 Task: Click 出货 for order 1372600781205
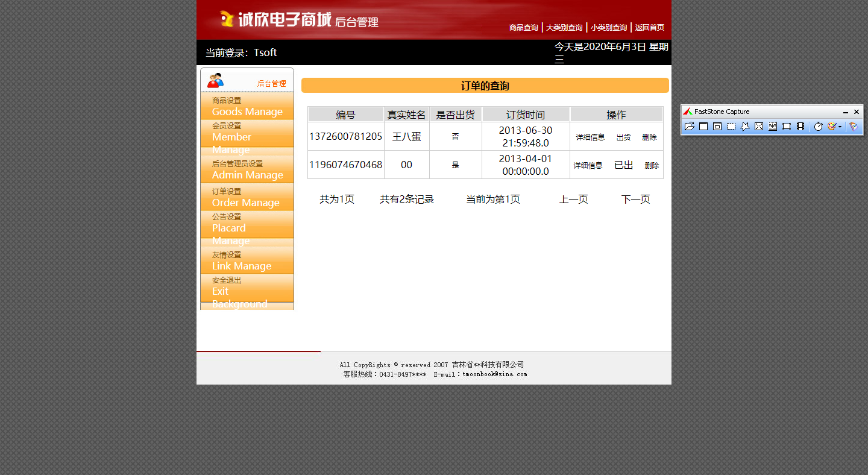click(623, 137)
